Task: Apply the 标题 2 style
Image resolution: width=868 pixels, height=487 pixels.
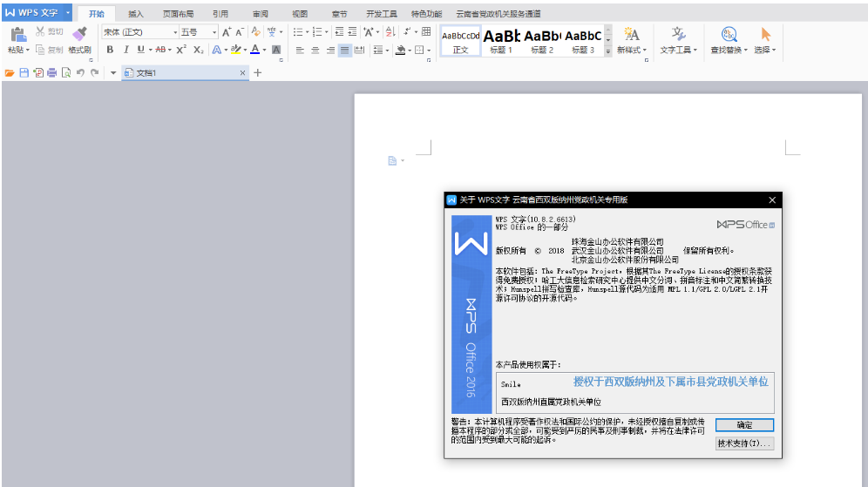Action: (x=542, y=41)
